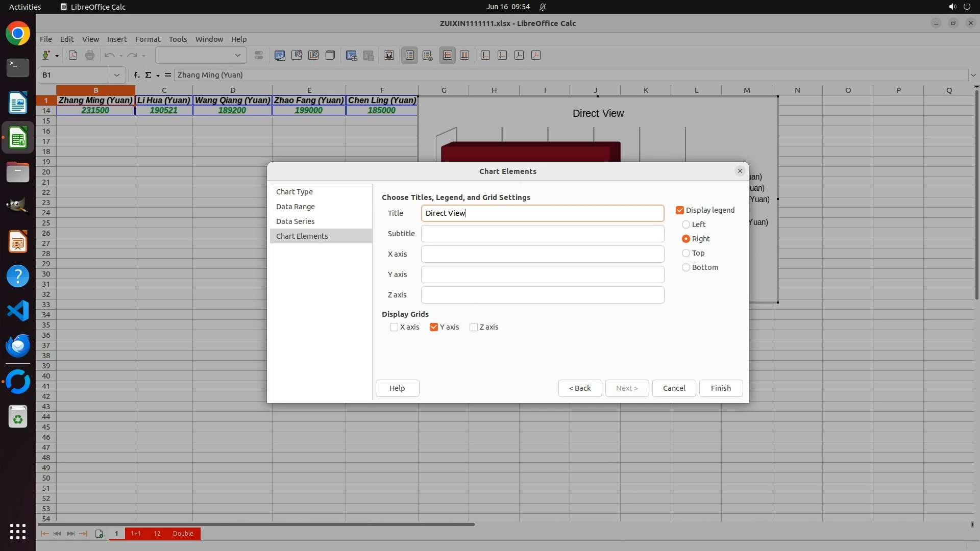Viewport: 980px width, 551px height.
Task: Enable X axis grid checkbox
Action: (x=394, y=327)
